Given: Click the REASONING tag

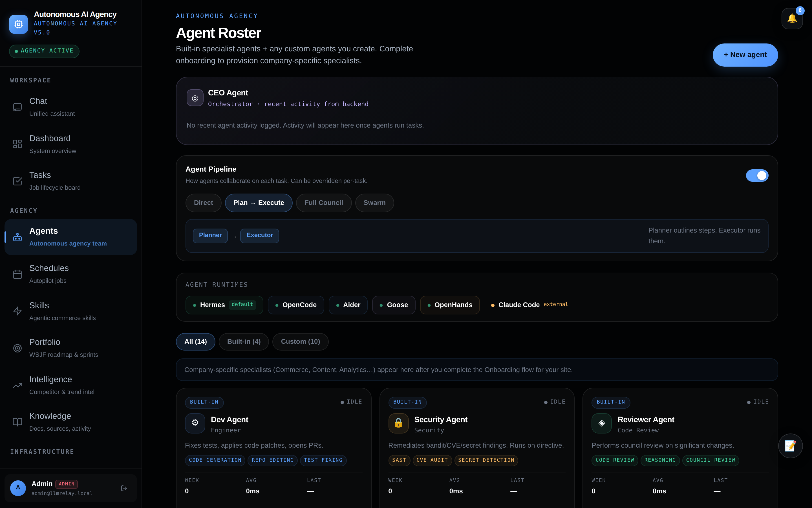Looking at the screenshot, I should click(660, 460).
